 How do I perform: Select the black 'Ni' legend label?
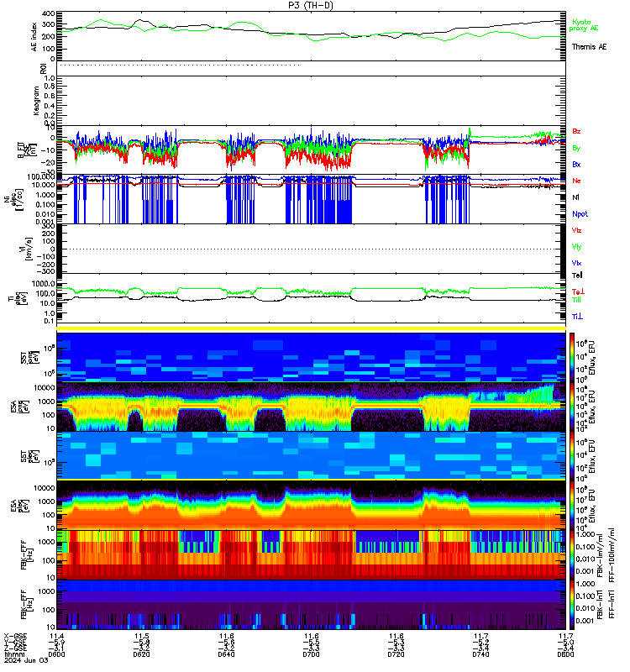pyautogui.click(x=575, y=197)
